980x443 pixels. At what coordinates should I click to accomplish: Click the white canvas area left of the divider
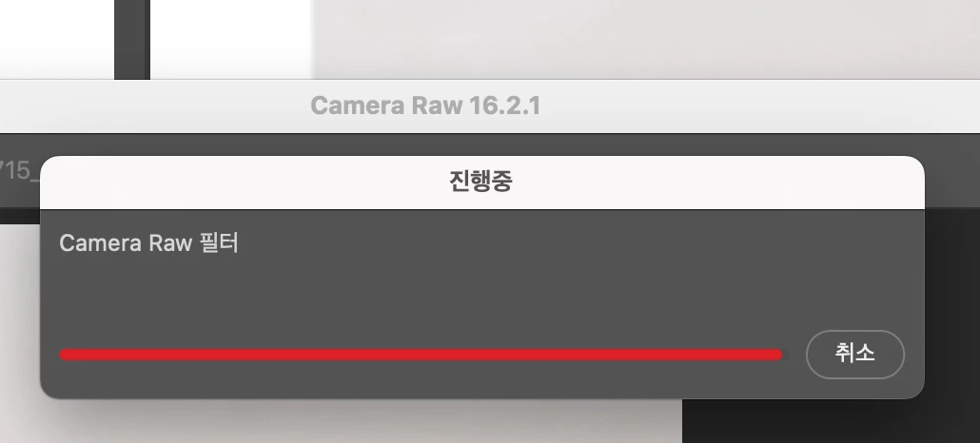[x=57, y=39]
